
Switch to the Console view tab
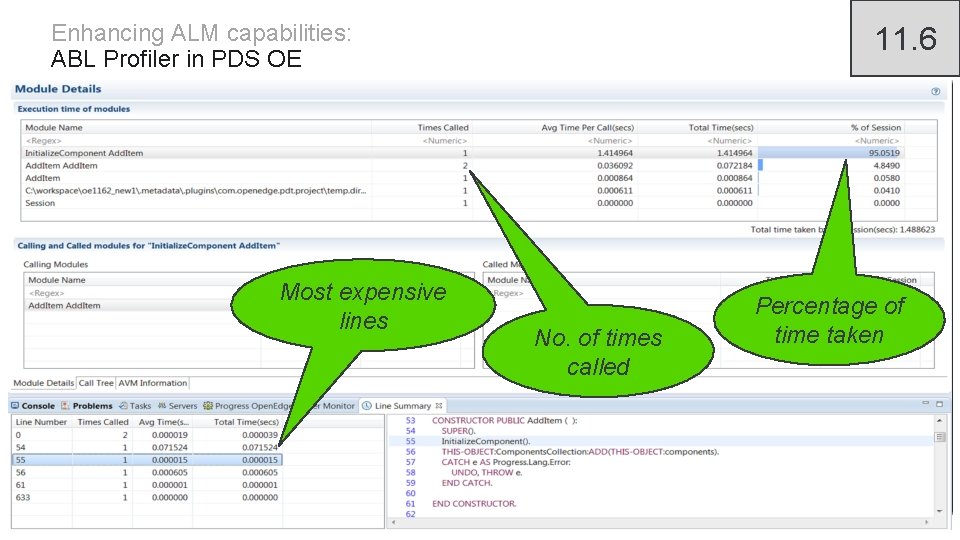pos(33,405)
